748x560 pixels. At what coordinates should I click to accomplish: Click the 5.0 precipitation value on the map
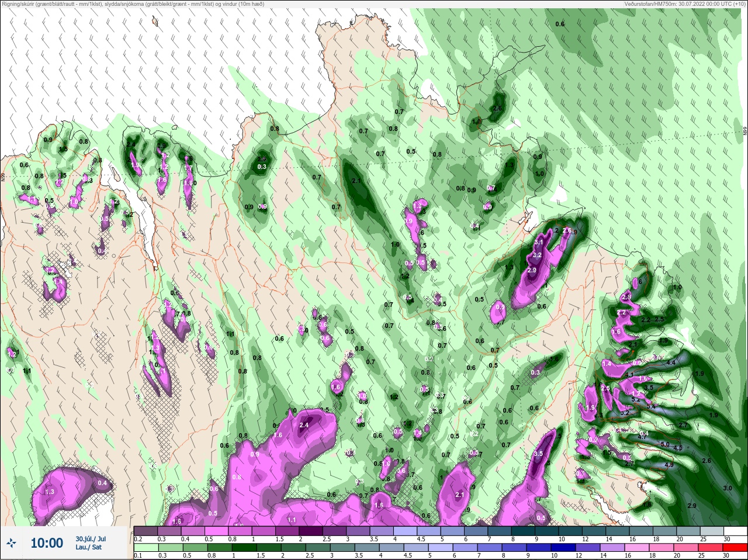click(x=664, y=444)
